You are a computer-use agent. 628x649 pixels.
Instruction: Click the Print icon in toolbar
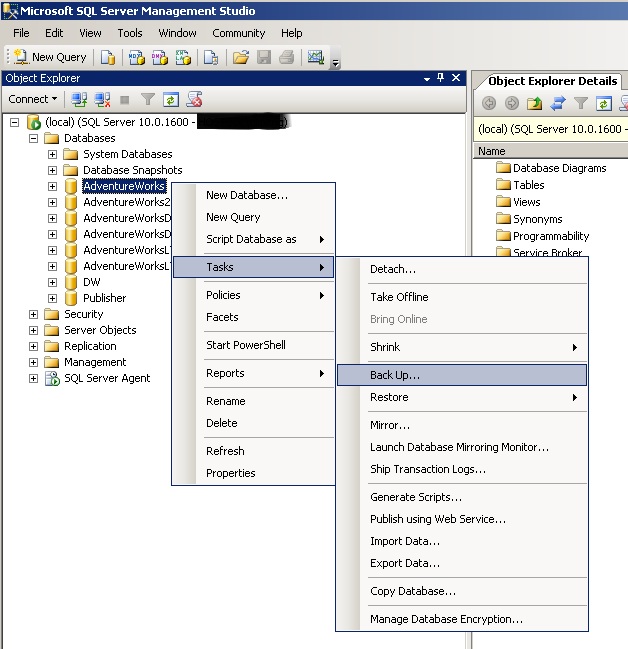pyautogui.click(x=286, y=57)
